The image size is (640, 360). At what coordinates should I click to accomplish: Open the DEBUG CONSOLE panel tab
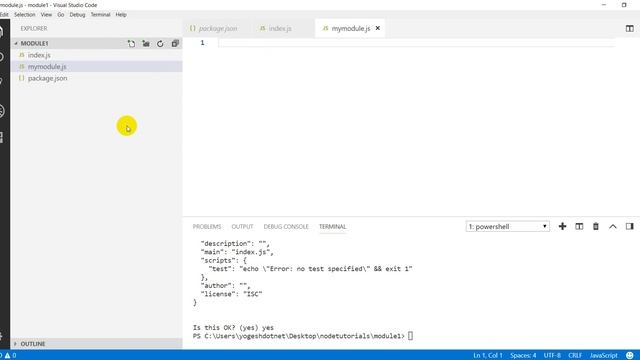click(x=286, y=227)
